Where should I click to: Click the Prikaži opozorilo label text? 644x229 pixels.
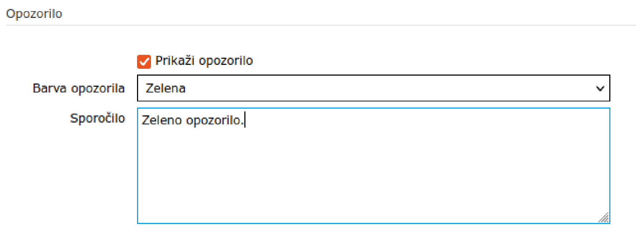[x=204, y=61]
